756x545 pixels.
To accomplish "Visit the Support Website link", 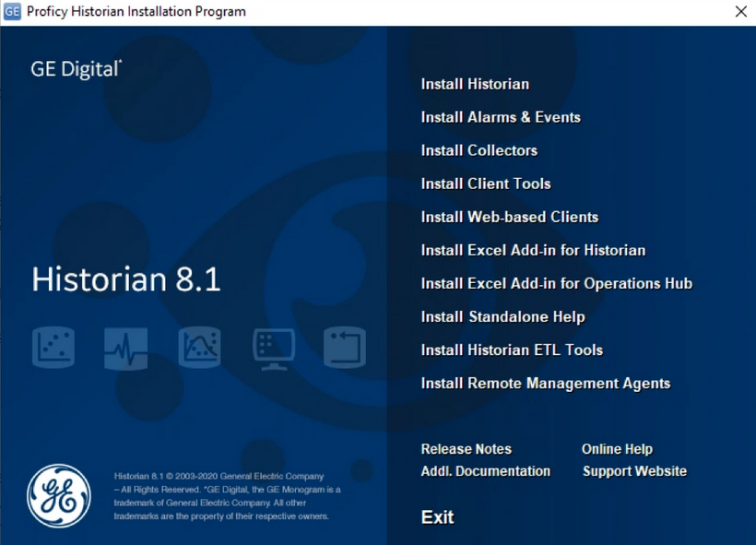I will 634,471.
